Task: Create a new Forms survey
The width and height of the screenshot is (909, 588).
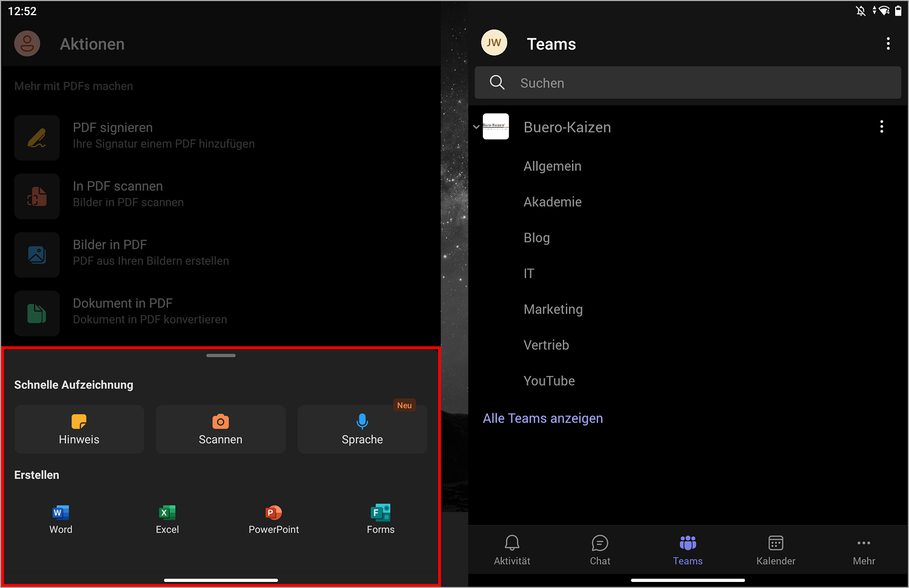Action: click(381, 519)
